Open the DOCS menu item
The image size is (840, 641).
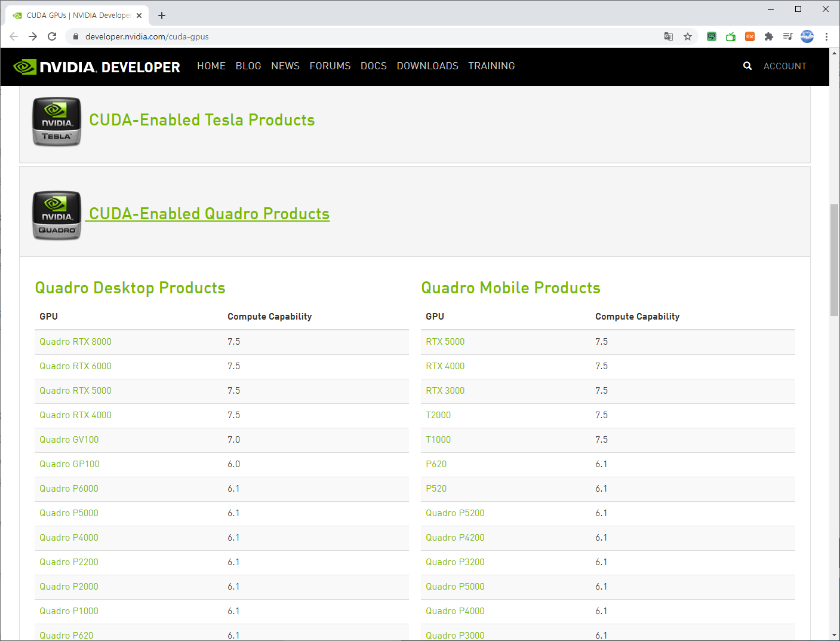click(x=374, y=66)
